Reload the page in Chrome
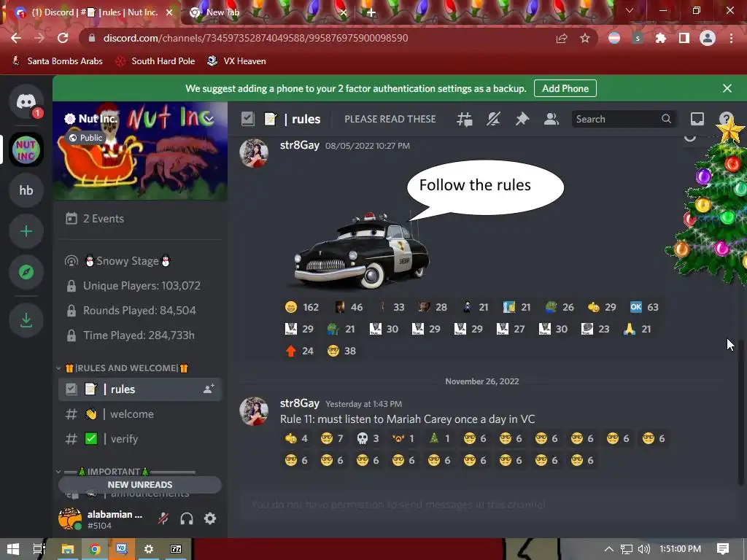The height and width of the screenshot is (560, 747). tap(63, 38)
